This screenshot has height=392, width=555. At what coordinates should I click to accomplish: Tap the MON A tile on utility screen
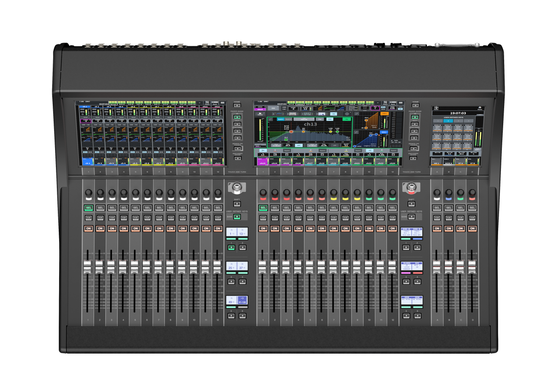[449, 161]
